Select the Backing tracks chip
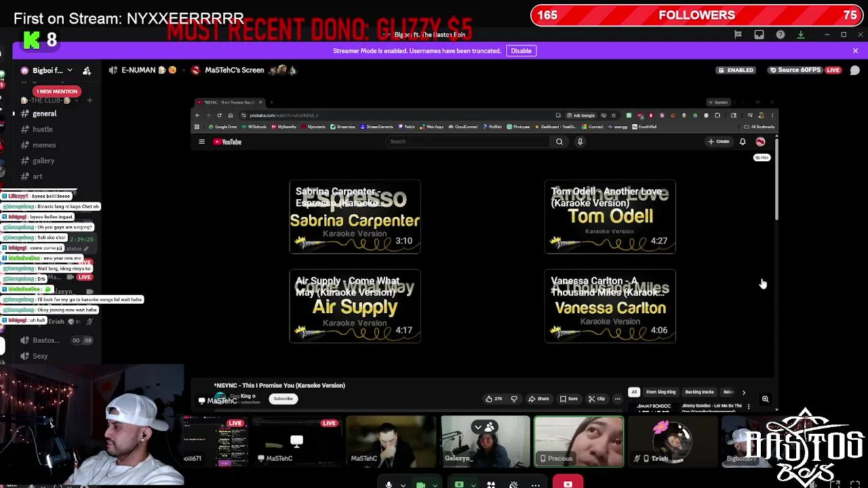 (699, 392)
